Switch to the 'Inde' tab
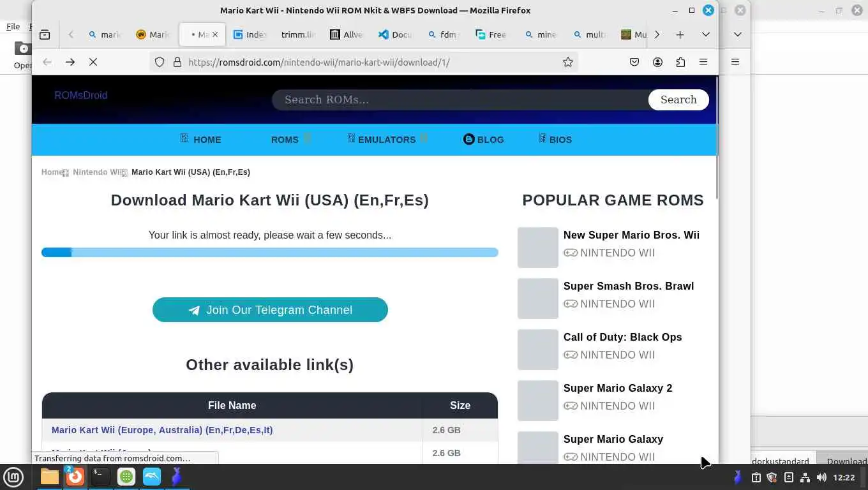Screen dimensions: 868x490 coord(250,34)
